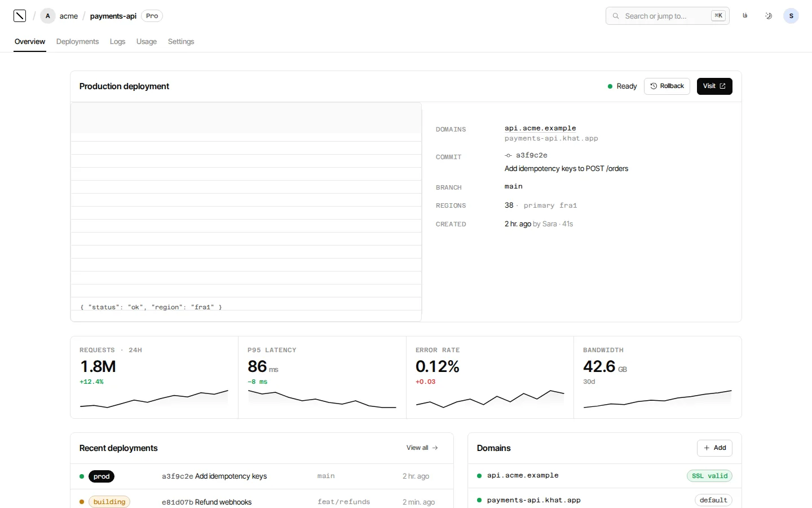
Task: Focus the Search or jump to field
Action: tap(668, 16)
